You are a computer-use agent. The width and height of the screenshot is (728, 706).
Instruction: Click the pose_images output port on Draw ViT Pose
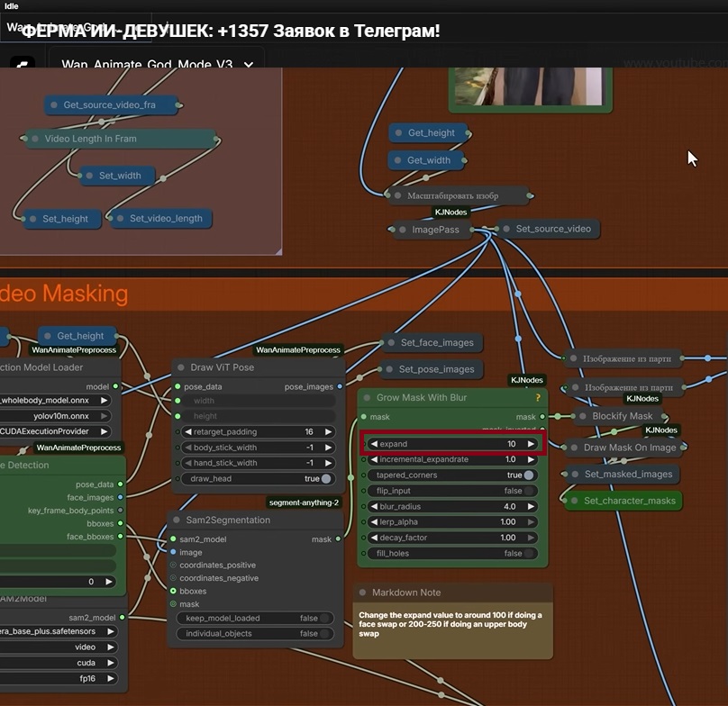coord(340,386)
